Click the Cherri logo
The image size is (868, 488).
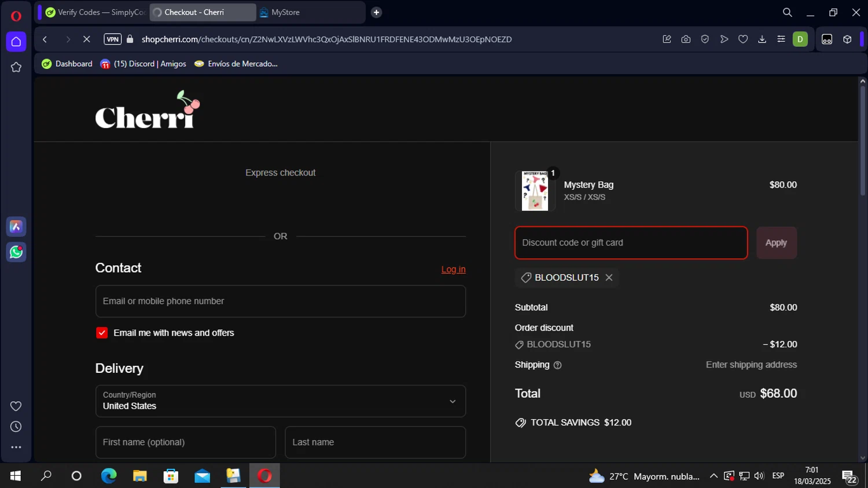click(x=148, y=109)
